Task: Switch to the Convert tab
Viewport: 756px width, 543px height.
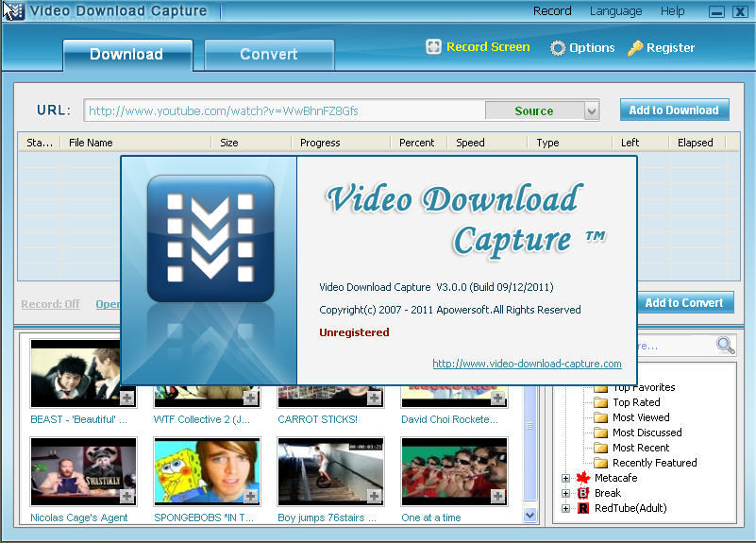Action: (268, 55)
